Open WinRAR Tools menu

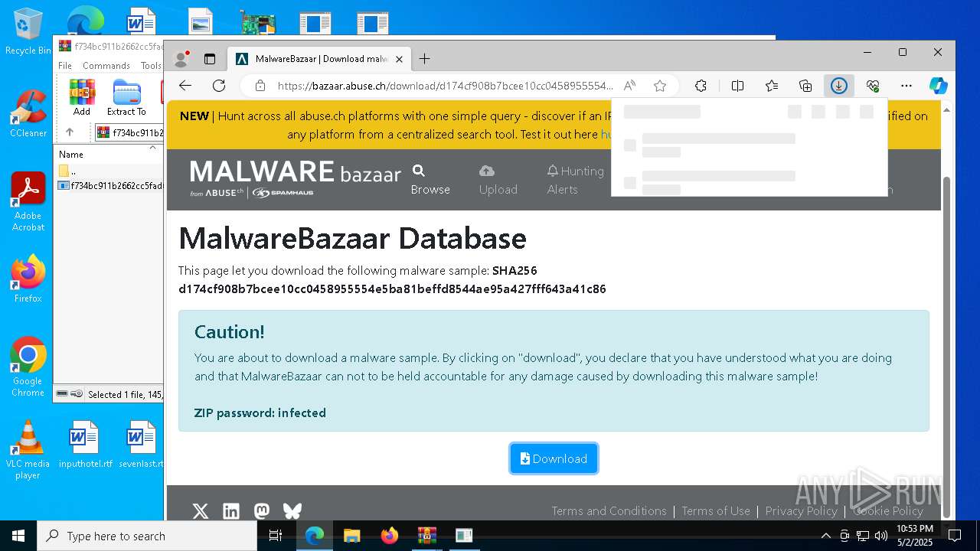(151, 66)
